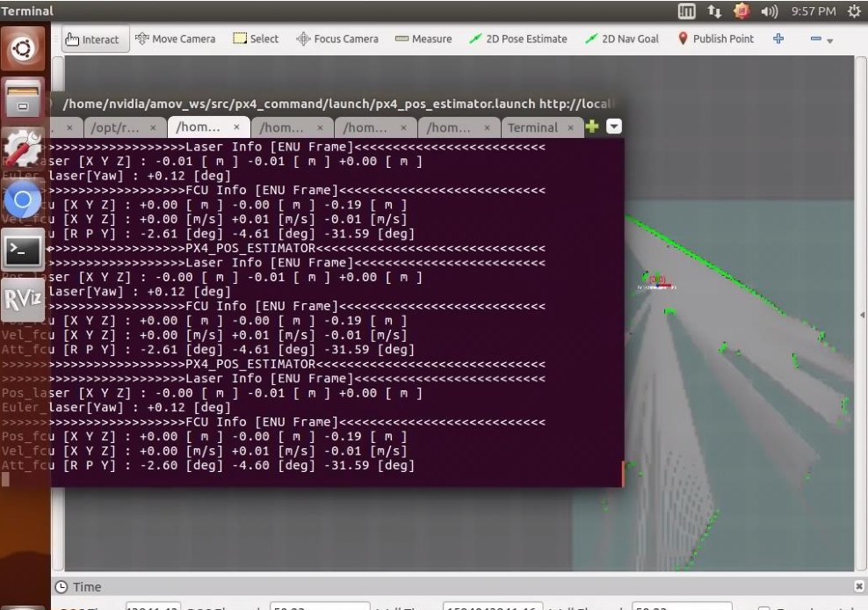Activate the Move Camera tool
The height and width of the screenshot is (610, 868).
pyautogui.click(x=176, y=39)
